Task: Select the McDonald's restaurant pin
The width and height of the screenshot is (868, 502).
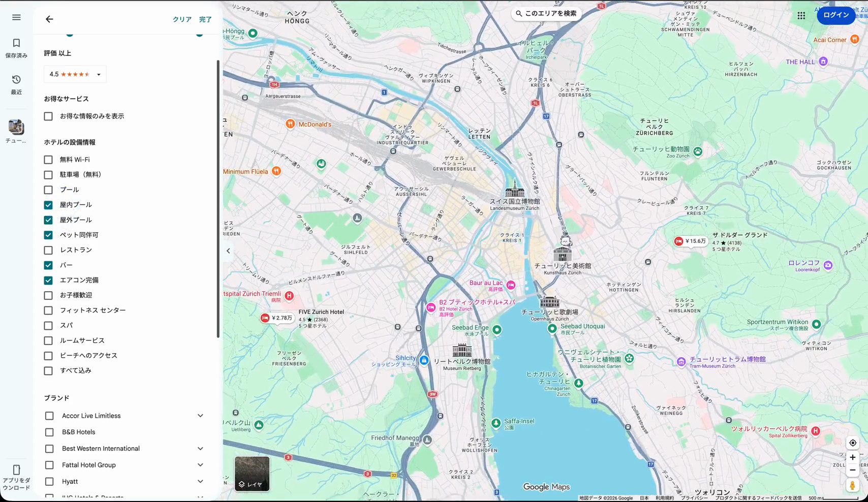Action: (290, 124)
